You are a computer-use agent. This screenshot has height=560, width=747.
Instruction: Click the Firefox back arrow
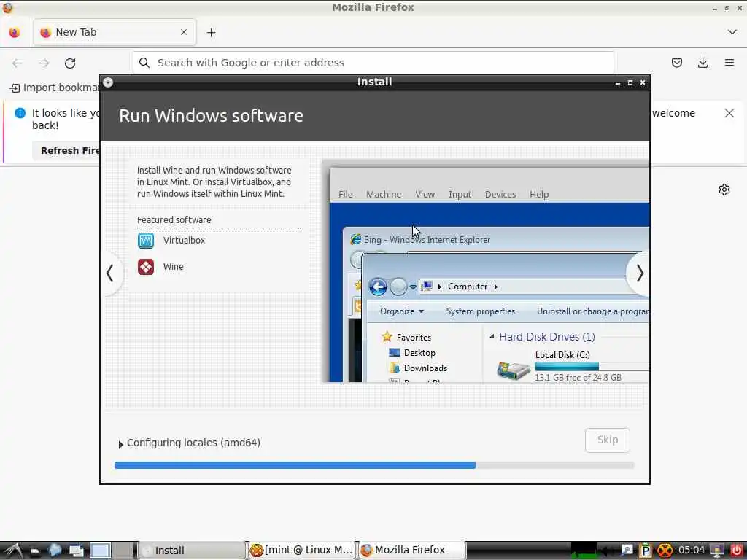[18, 63]
